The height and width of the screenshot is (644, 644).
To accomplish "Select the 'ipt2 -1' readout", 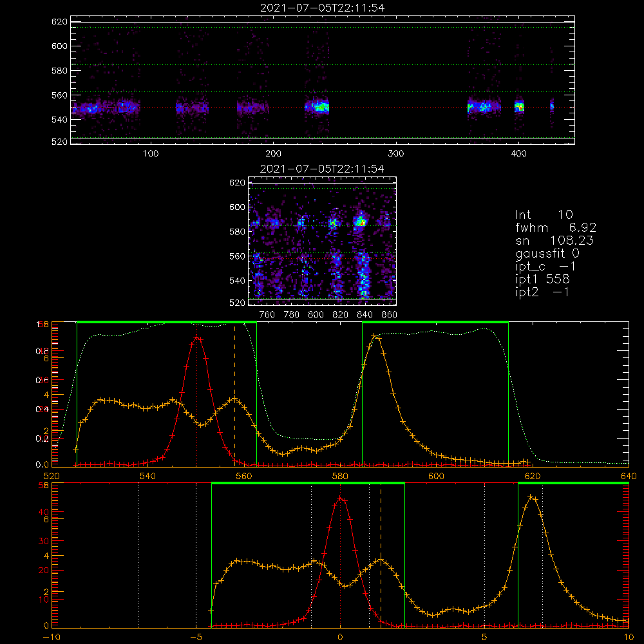I will coord(542,292).
